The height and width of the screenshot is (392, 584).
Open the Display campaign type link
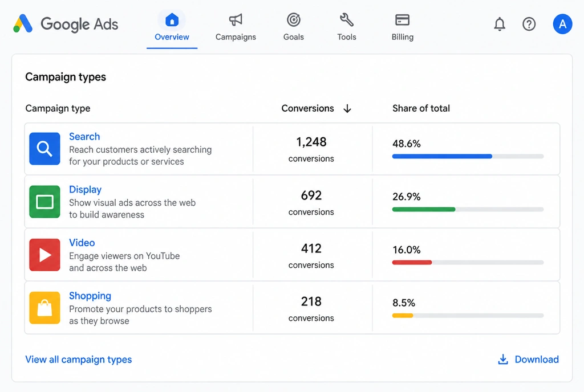(x=86, y=190)
